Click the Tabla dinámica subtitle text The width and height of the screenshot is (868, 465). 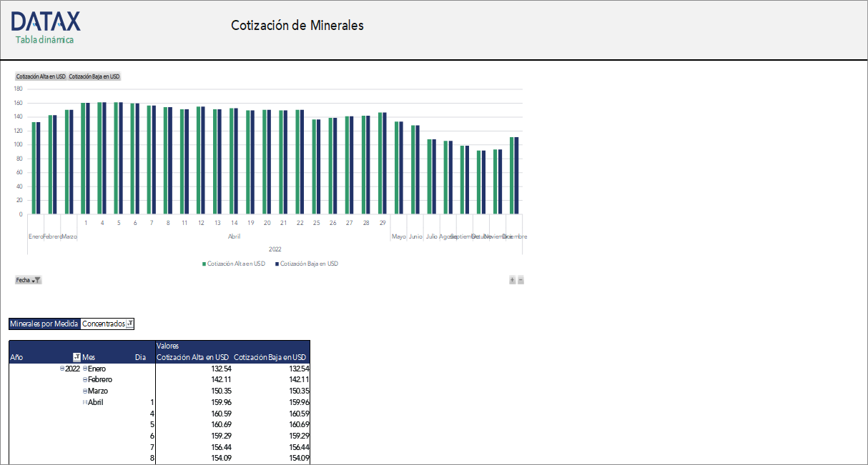tap(44, 40)
